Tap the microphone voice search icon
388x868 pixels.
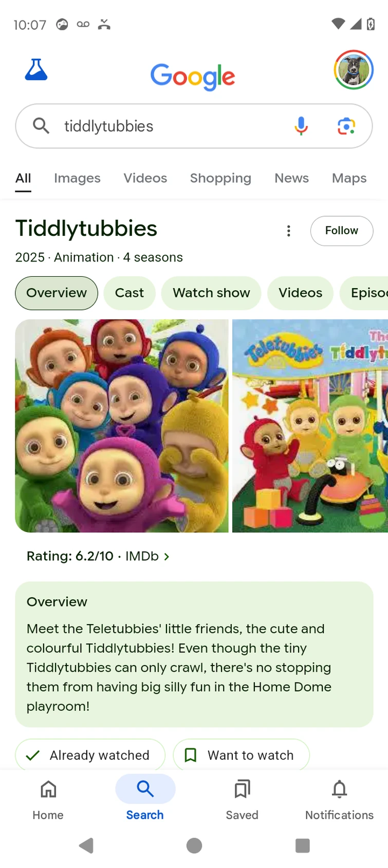click(301, 126)
